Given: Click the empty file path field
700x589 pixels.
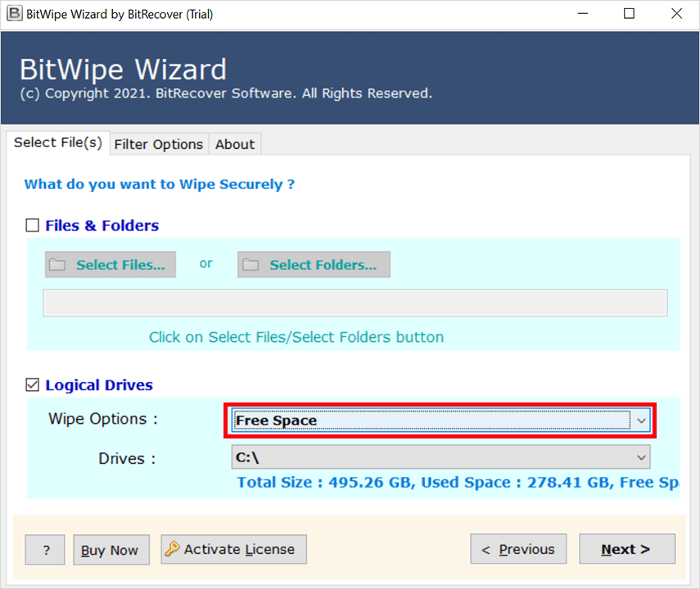Looking at the screenshot, I should coord(355,303).
